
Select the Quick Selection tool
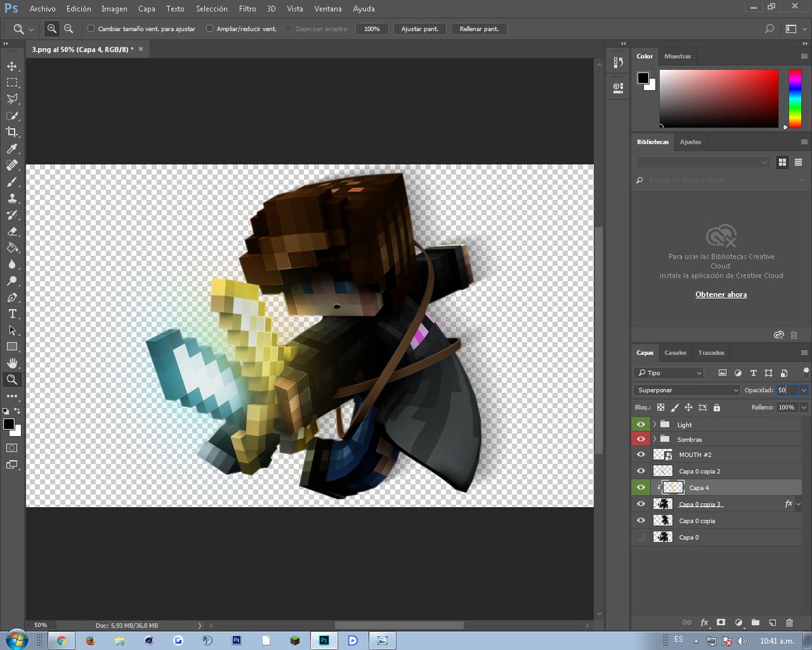[12, 116]
